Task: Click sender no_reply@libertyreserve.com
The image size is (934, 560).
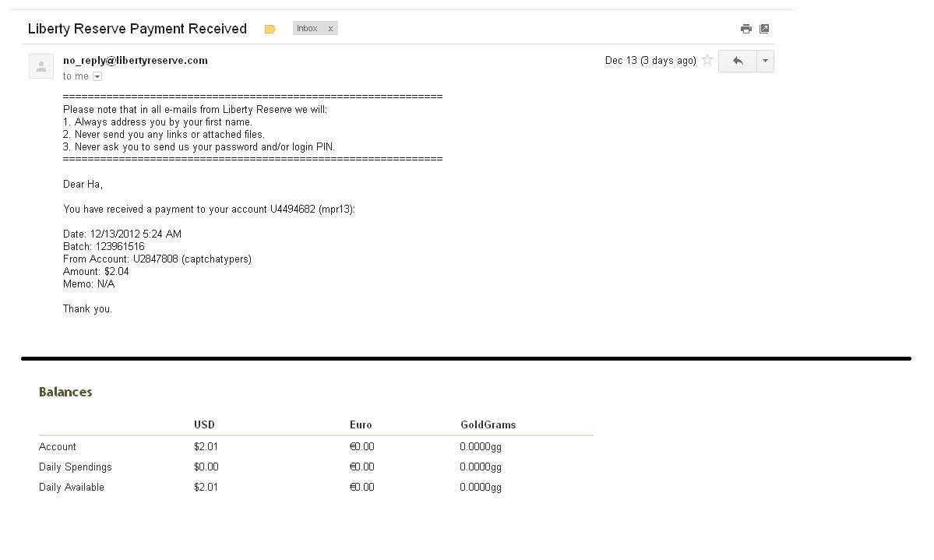Action: (136, 60)
